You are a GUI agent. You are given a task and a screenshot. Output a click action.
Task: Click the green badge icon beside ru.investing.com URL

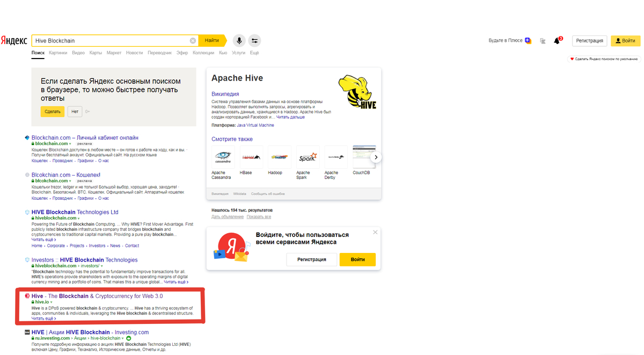click(x=129, y=338)
